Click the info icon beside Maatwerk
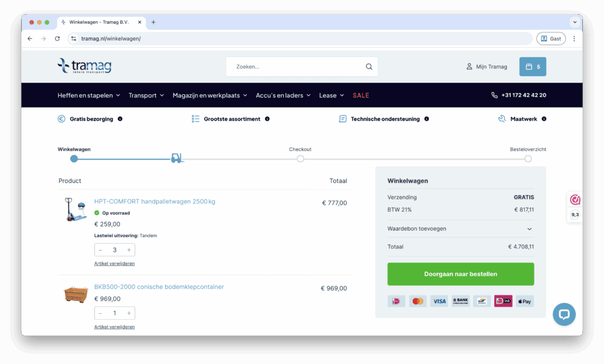This screenshot has height=364, width=604. [544, 119]
